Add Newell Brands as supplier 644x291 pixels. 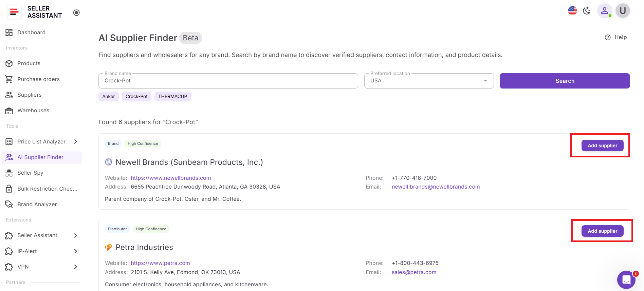click(603, 145)
